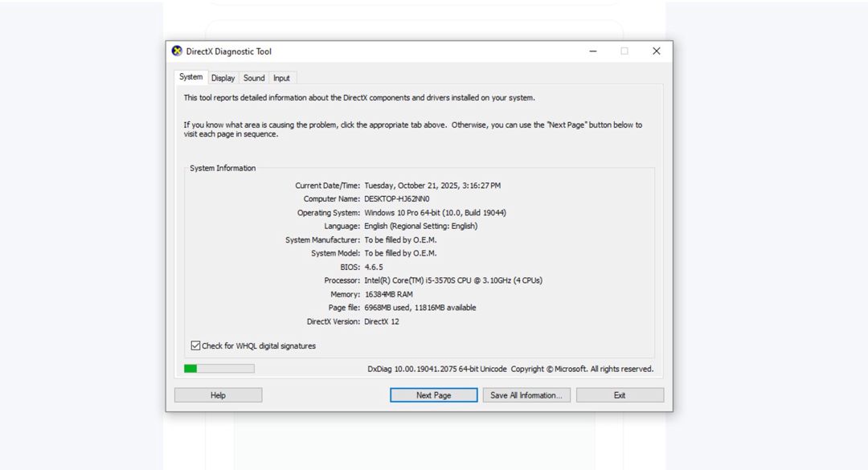The height and width of the screenshot is (470, 868).
Task: Click the 16384MB RAM memory value
Action: point(389,295)
